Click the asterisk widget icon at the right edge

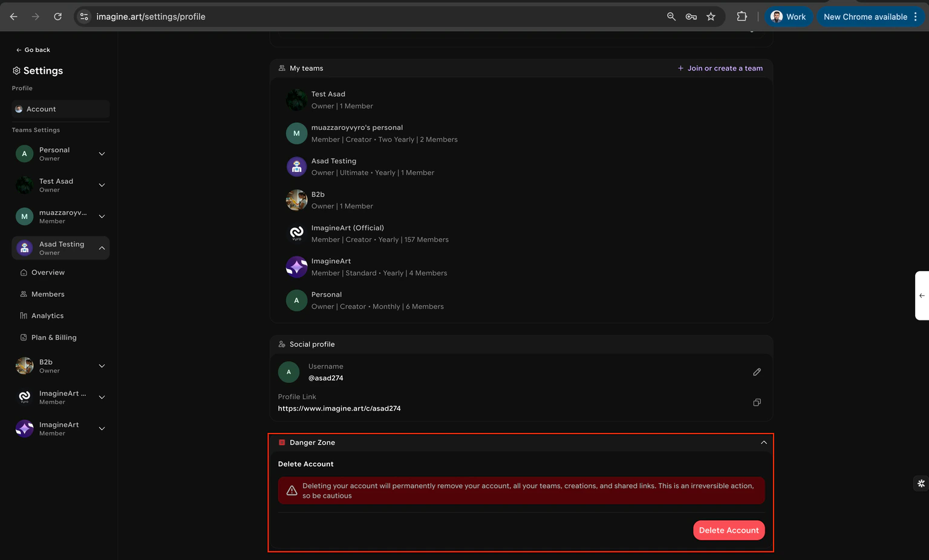[x=921, y=483]
